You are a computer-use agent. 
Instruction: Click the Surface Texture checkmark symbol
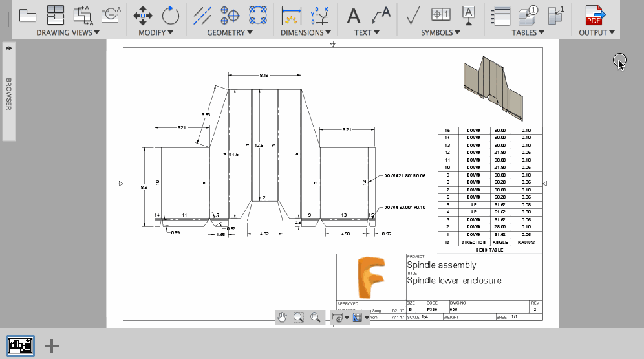click(x=413, y=14)
